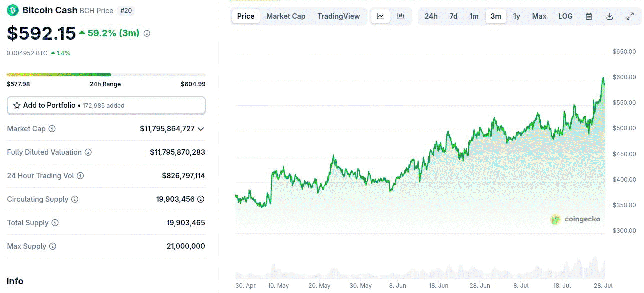Set chart range to 1m
This screenshot has width=644, height=293.
click(474, 16)
